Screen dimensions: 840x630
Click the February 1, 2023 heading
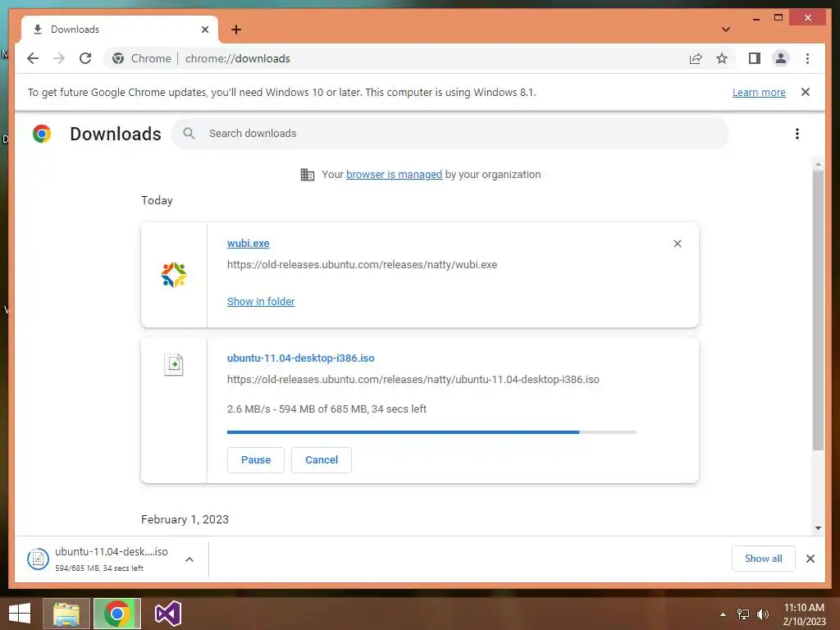(185, 519)
